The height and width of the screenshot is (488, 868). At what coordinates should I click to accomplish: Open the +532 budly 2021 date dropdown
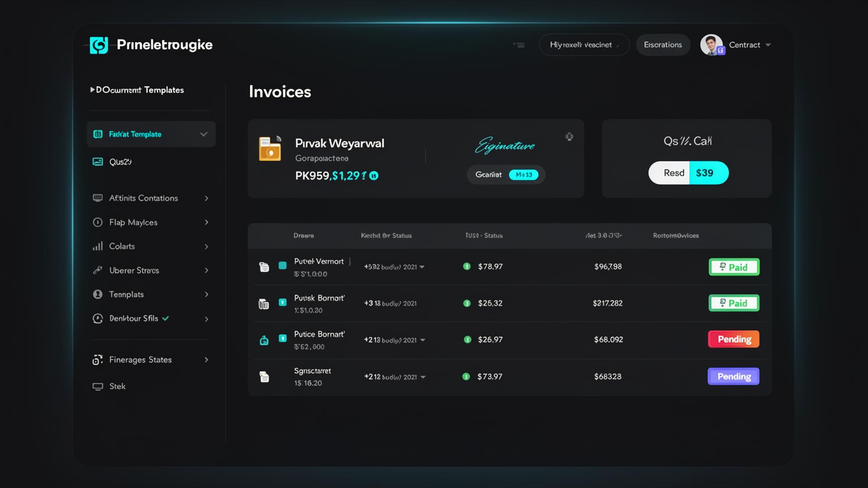pyautogui.click(x=422, y=267)
